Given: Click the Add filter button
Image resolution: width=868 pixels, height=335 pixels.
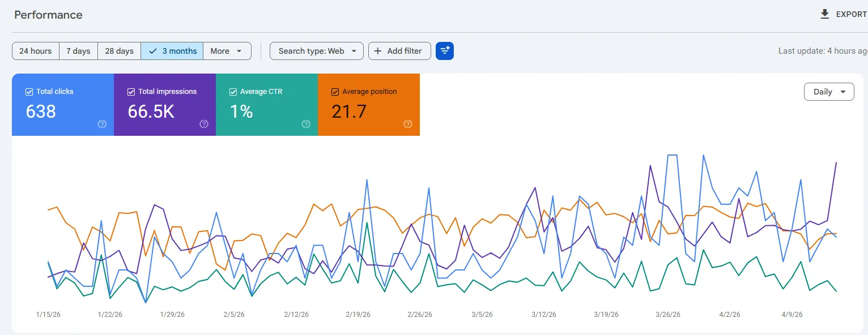Looking at the screenshot, I should (399, 51).
